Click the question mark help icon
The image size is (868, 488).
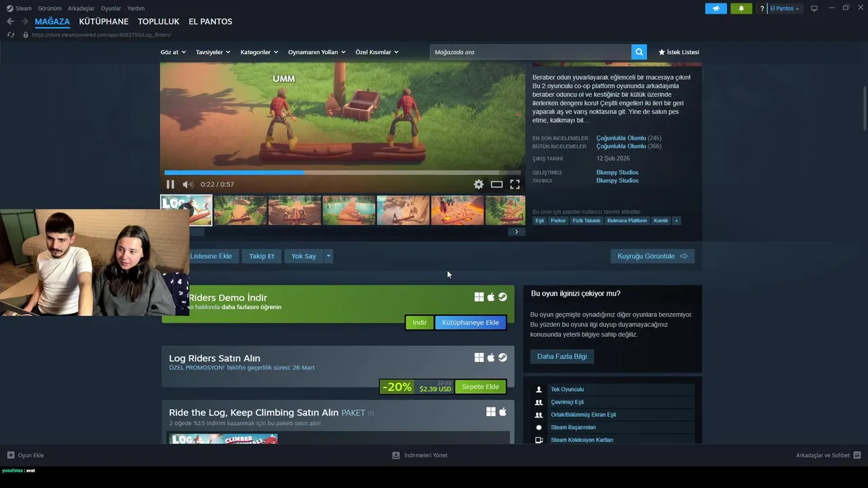pyautogui.click(x=762, y=9)
